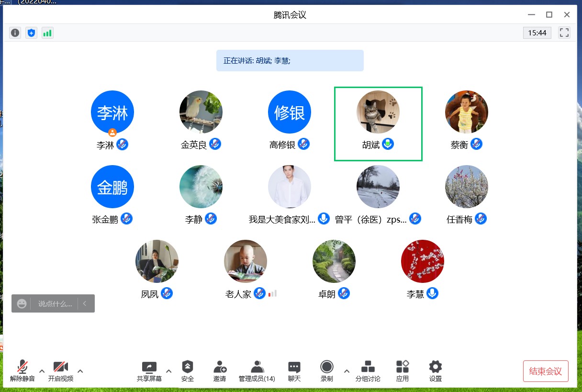Click 老人家's muted microphone icon
Screen dimensions: 582x392
(259, 293)
